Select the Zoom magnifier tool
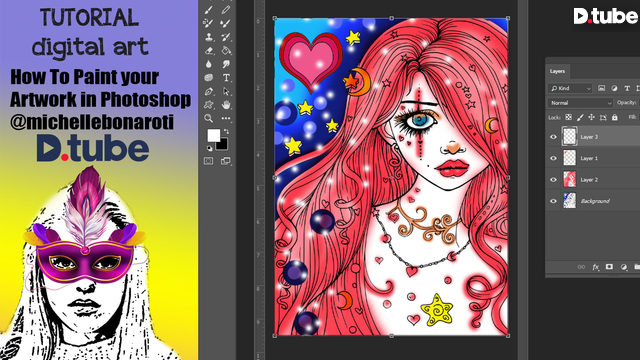Image resolution: width=640 pixels, height=360 pixels. point(209,118)
